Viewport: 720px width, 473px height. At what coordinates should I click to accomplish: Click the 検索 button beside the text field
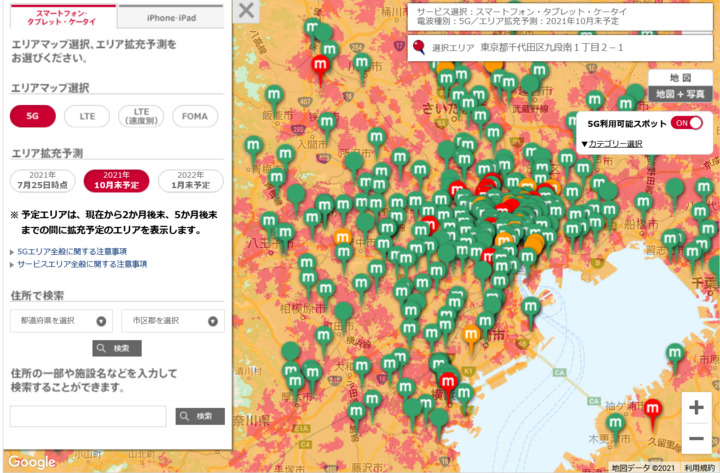coord(200,416)
